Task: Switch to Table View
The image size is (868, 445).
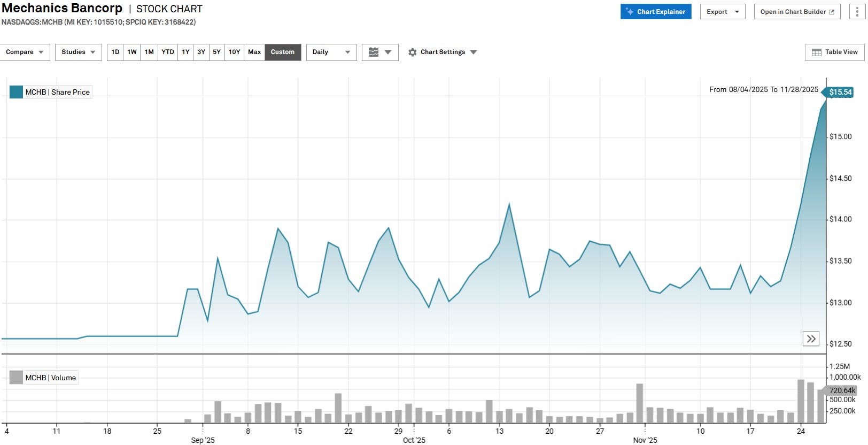Action: point(835,52)
